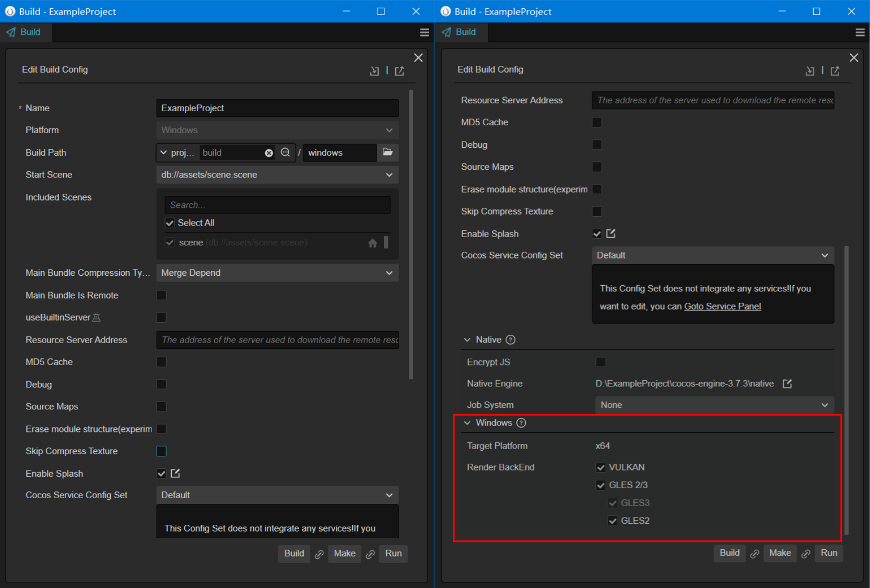Open Main Bundle Compression Type dropdown
The width and height of the screenshot is (870, 588).
pyautogui.click(x=277, y=273)
